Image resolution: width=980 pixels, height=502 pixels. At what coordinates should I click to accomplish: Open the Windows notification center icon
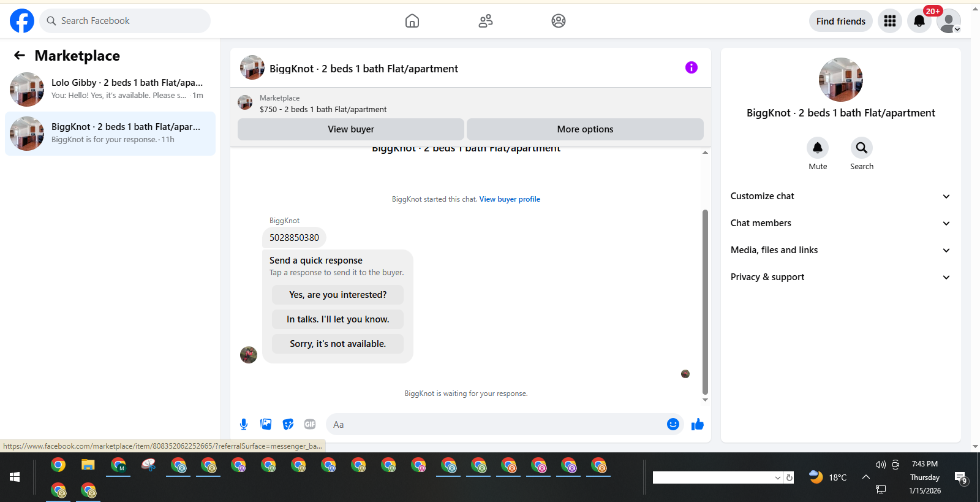(960, 477)
